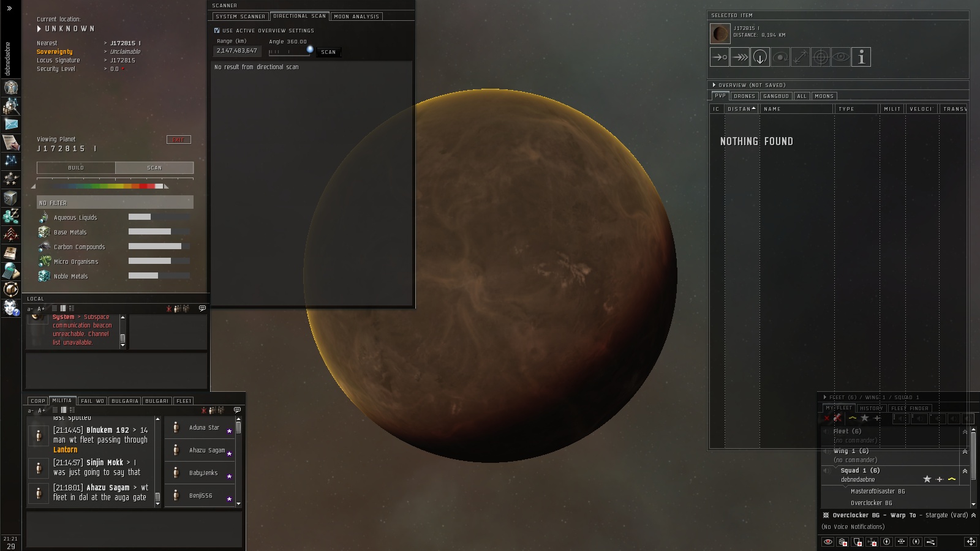This screenshot has width=980, height=551.
Task: Toggle voice mute for Fleet (6) row
Action: [x=826, y=431]
